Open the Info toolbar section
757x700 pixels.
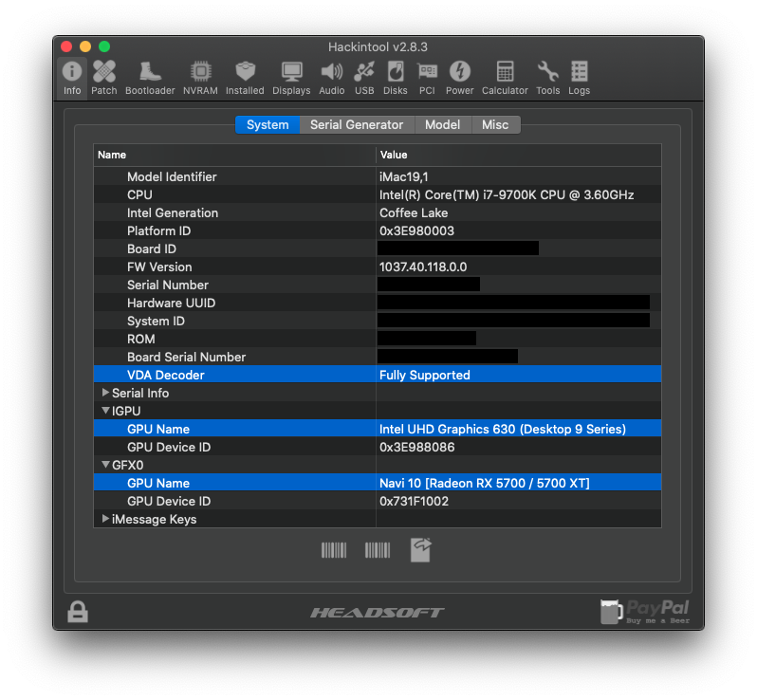(72, 78)
